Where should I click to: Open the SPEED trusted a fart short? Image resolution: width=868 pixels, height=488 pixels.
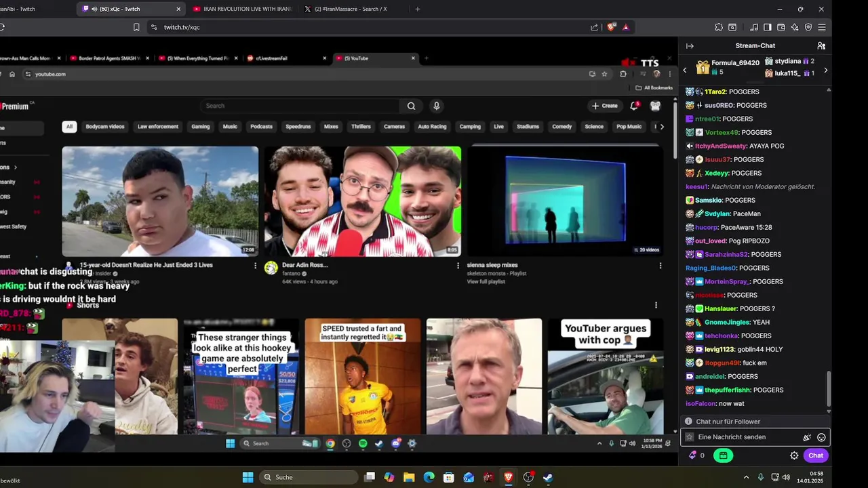[362, 376]
